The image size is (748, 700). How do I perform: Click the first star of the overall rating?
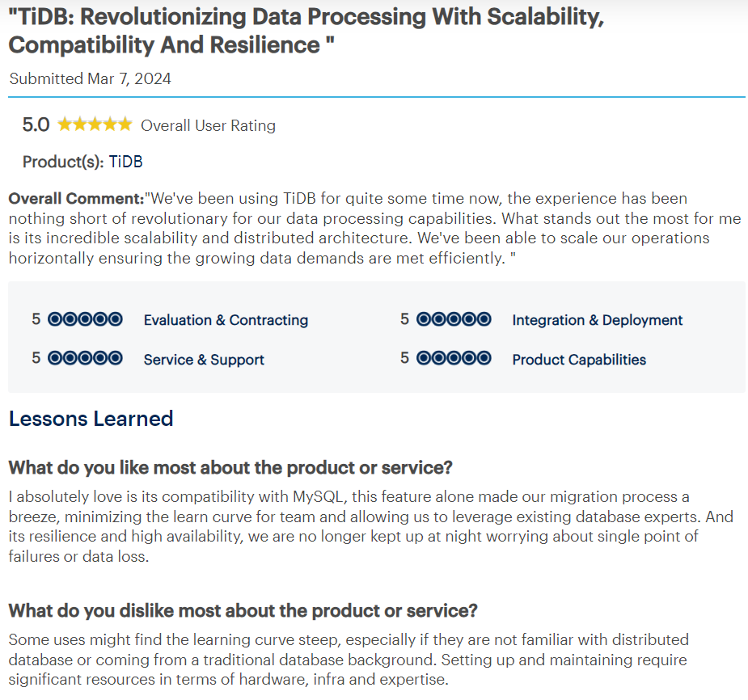coord(64,124)
